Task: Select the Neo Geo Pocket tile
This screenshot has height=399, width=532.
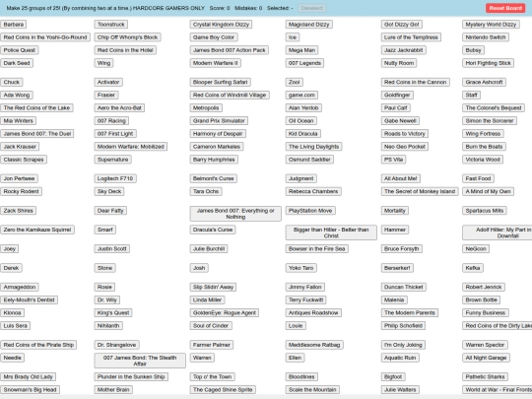Action: point(405,147)
